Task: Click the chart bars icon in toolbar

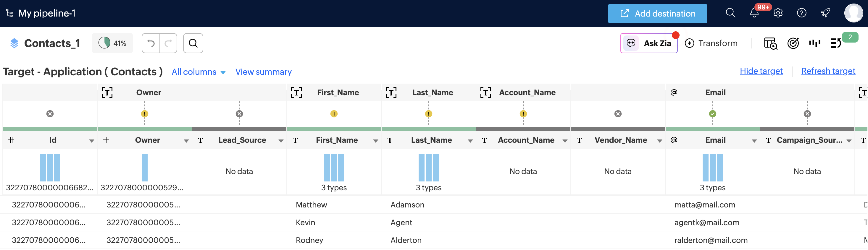Action: point(815,43)
